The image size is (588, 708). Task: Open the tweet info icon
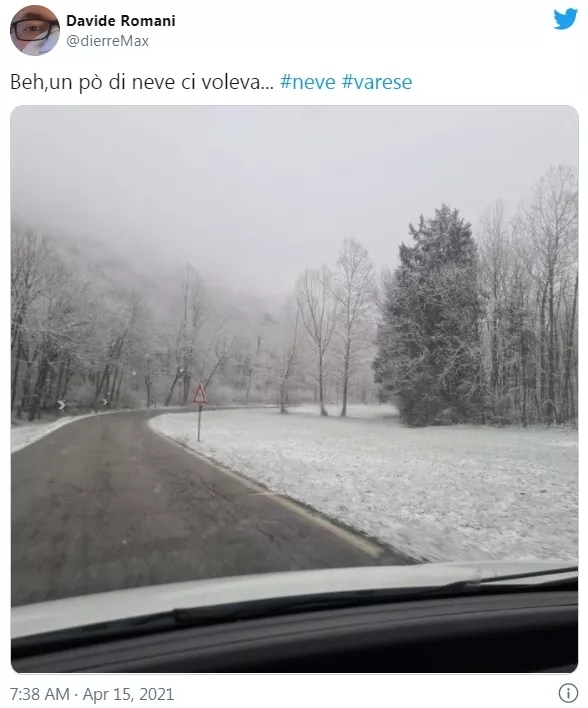coord(568,693)
